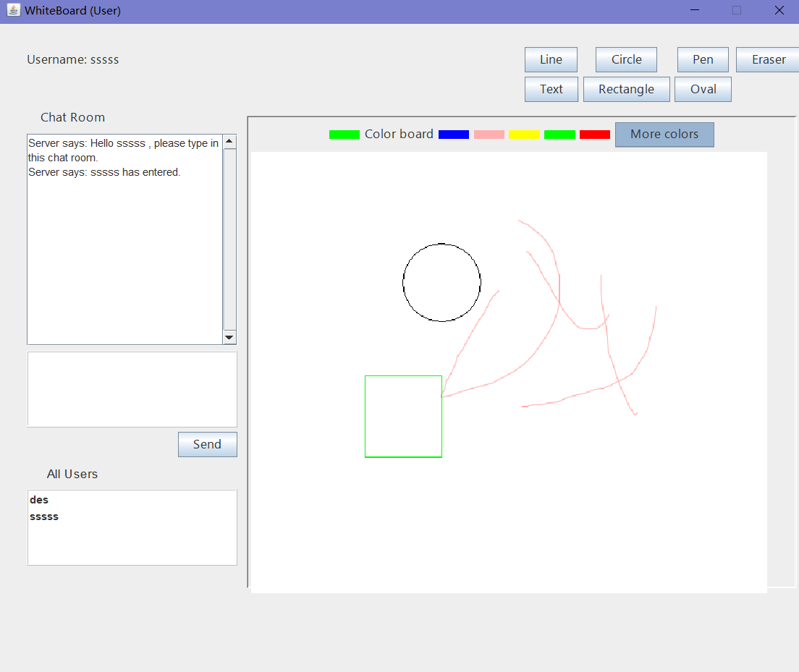Click the current color indicator left of Color board
The width and height of the screenshot is (799, 672).
click(x=344, y=135)
